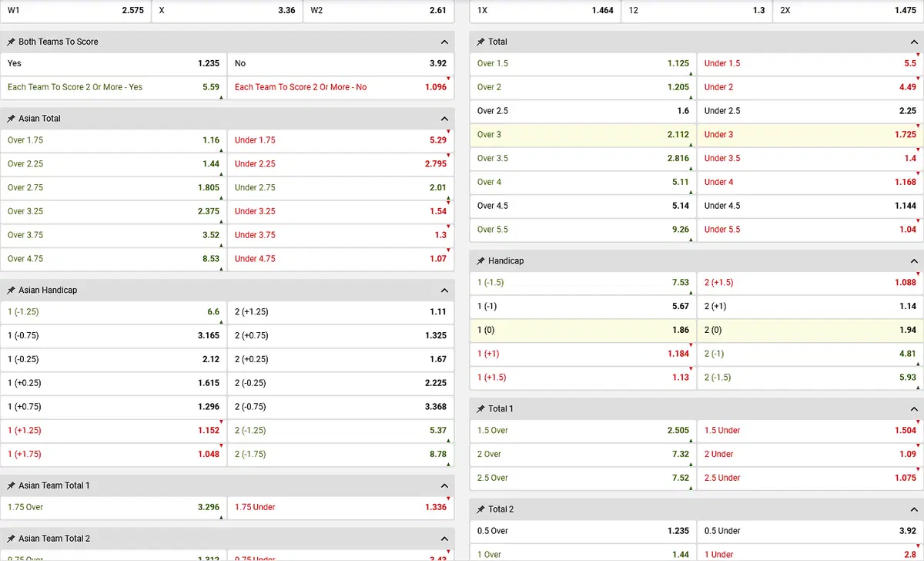Screen dimensions: 924x561
Task: Pick Asian Team Total 1 1.75 Under
Action: pyautogui.click(x=341, y=508)
